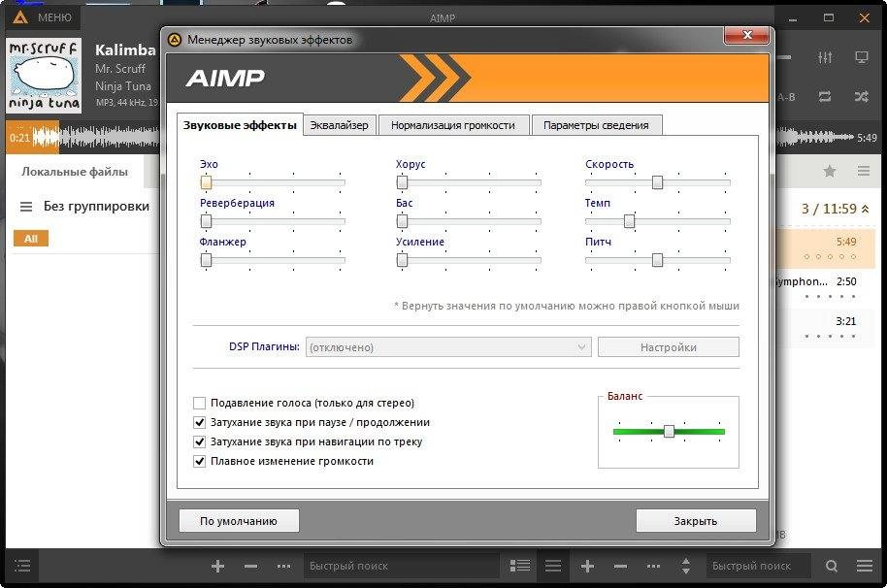This screenshot has height=588, width=887.
Task: Click the Mr. Scruff album art thumbnail
Action: (44, 76)
